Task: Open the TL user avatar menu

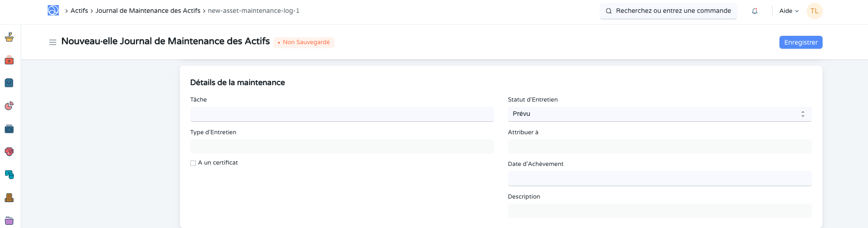Action: (814, 11)
